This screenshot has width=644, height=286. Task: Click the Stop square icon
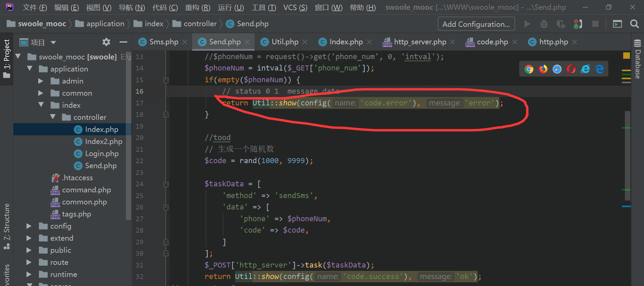click(x=595, y=24)
